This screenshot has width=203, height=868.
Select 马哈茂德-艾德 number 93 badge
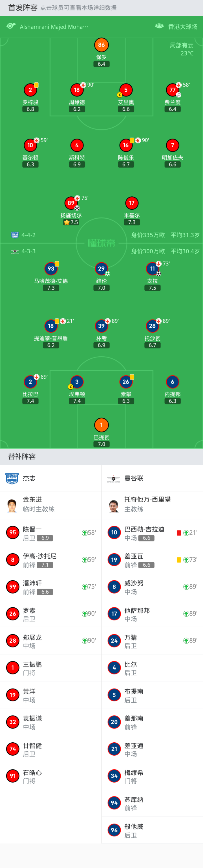coord(51,268)
